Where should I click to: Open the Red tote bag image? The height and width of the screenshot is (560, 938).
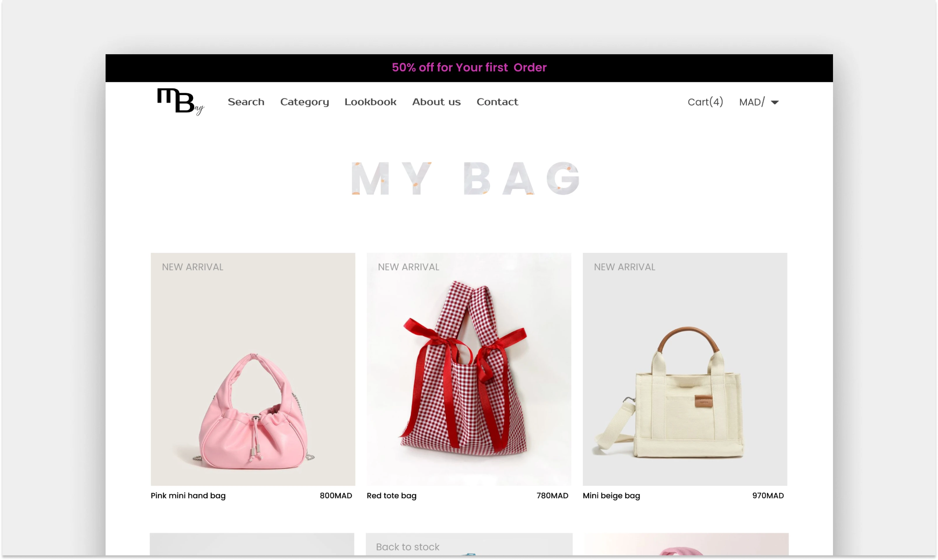click(469, 369)
